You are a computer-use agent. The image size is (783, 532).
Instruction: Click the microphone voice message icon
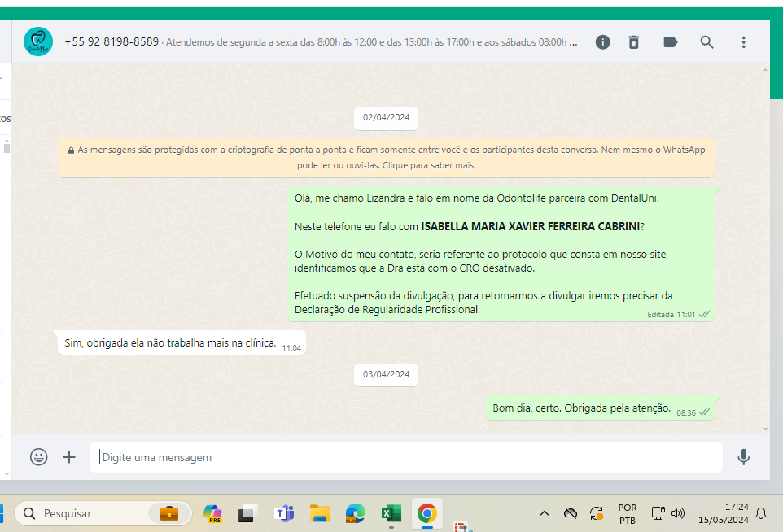[x=744, y=457]
